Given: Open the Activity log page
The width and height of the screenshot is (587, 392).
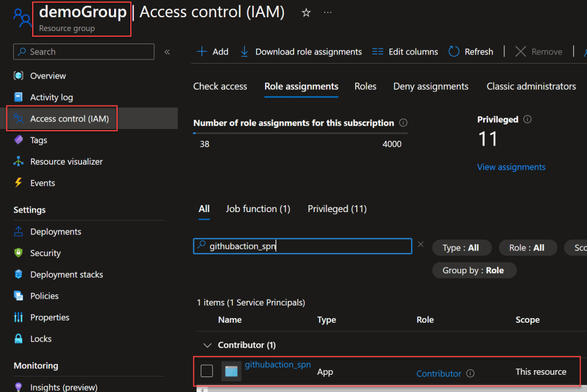Looking at the screenshot, I should point(51,97).
